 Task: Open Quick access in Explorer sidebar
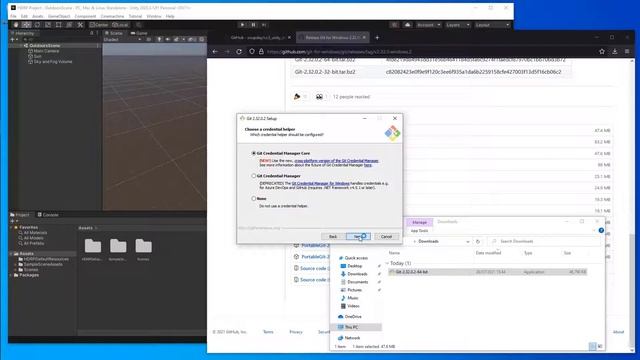pyautogui.click(x=353, y=258)
